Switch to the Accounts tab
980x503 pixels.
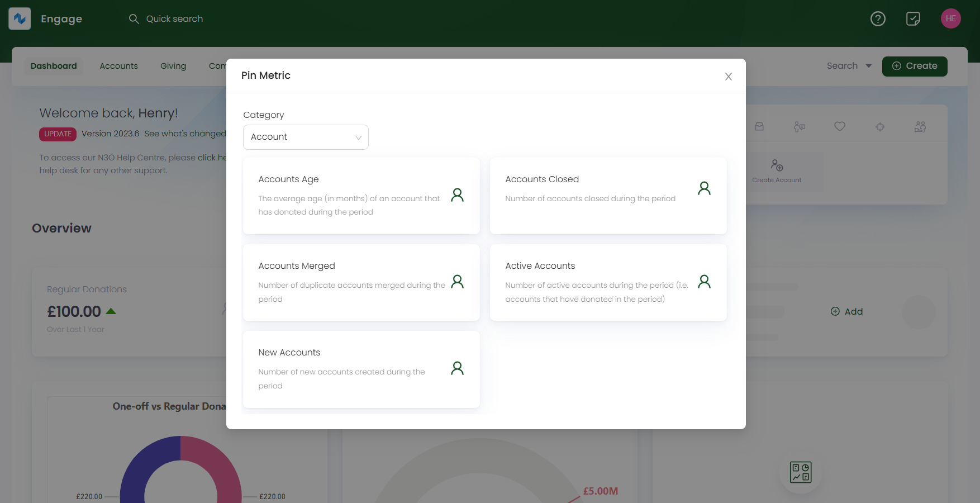click(x=118, y=66)
